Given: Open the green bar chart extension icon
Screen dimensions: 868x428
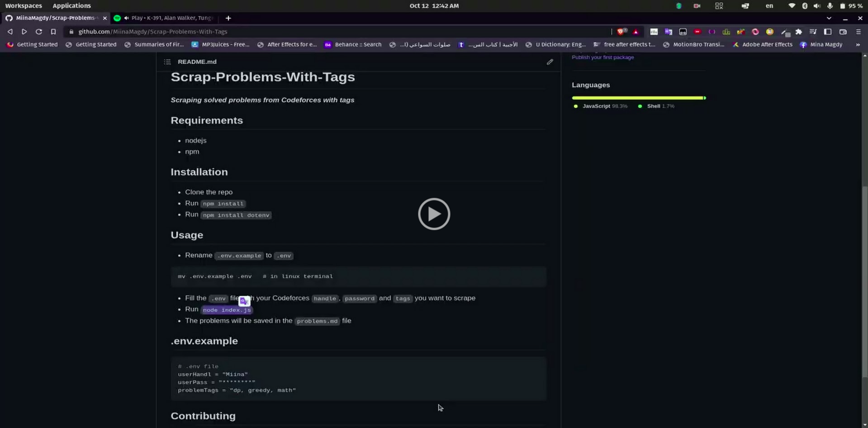Looking at the screenshot, I should (x=726, y=32).
